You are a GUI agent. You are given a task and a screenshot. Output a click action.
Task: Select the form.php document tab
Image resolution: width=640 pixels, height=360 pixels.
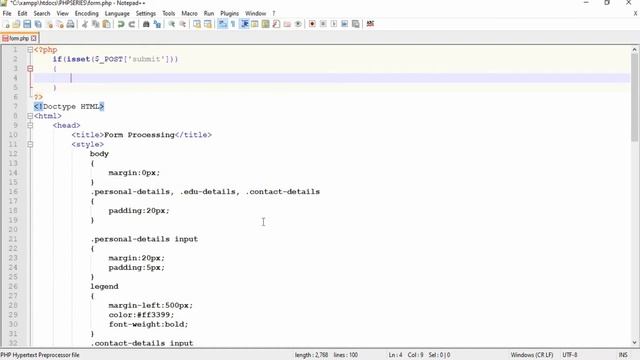pos(19,38)
